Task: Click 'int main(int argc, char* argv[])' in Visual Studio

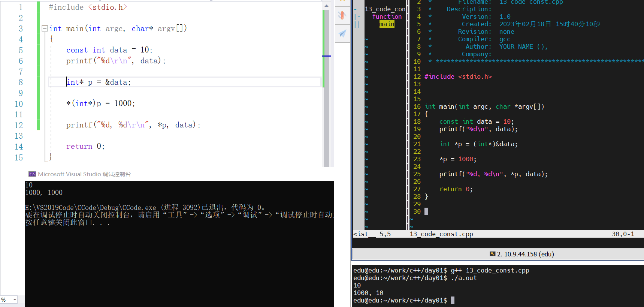Action: point(118,28)
